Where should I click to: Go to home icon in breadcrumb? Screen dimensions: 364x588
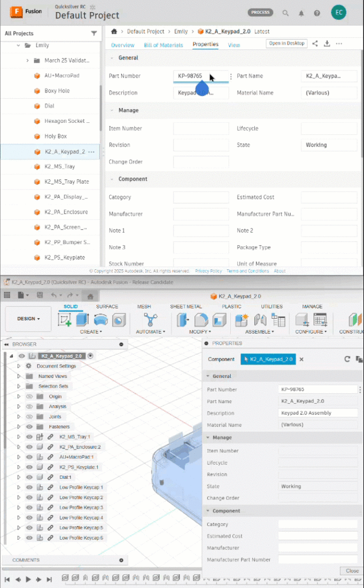click(x=114, y=31)
